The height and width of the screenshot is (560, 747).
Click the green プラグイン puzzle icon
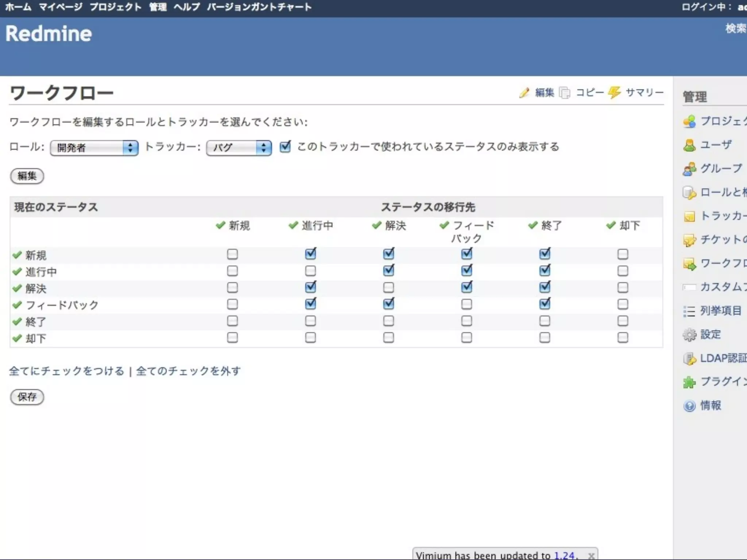coord(689,382)
